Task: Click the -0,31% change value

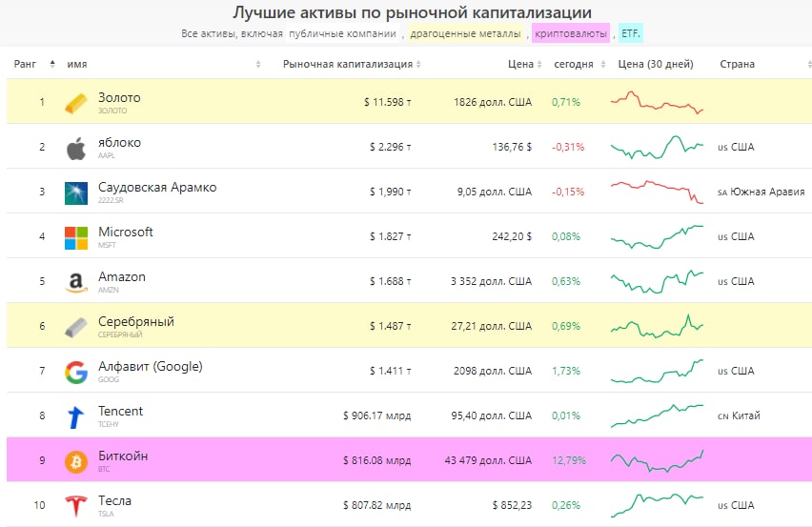Action: (568, 147)
